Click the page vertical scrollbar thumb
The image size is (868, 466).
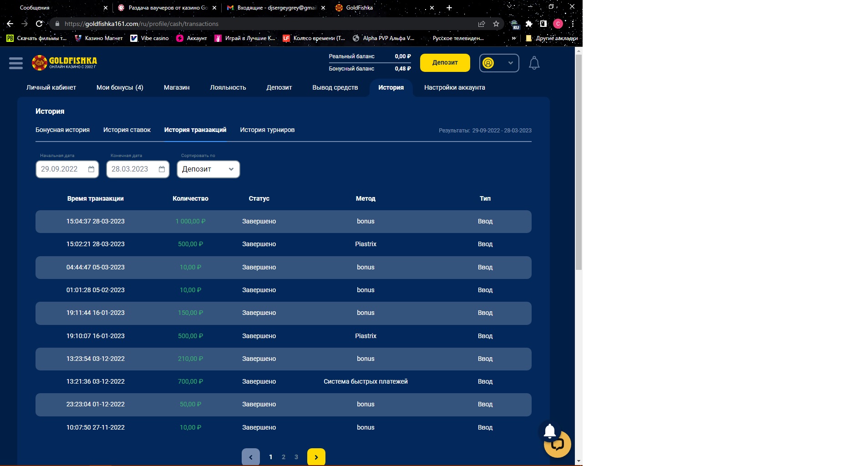(579, 162)
